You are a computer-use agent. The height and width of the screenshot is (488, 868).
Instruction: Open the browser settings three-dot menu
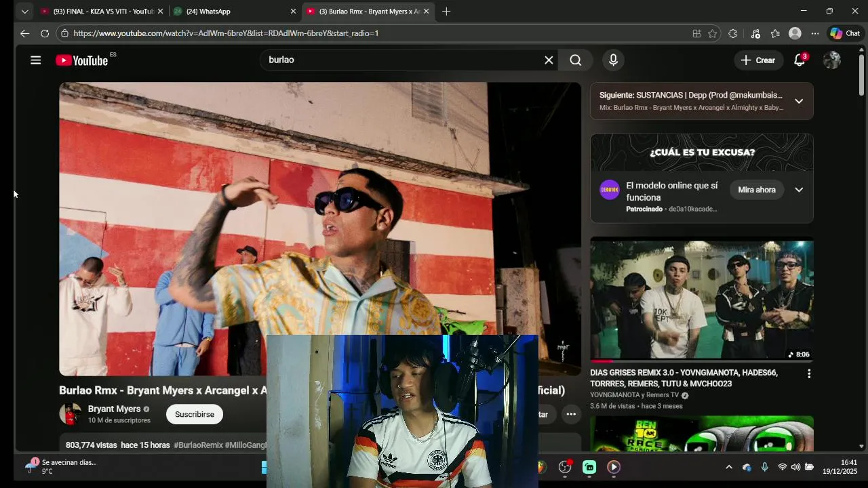(x=815, y=33)
